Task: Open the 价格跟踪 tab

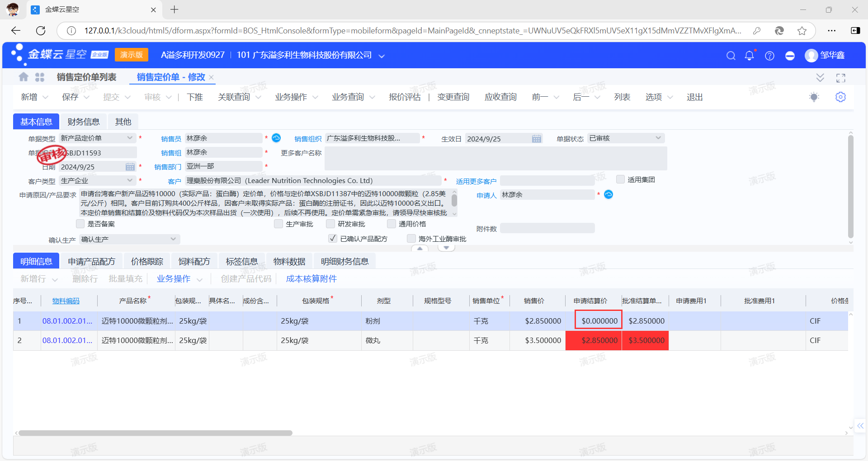Action: pos(147,262)
